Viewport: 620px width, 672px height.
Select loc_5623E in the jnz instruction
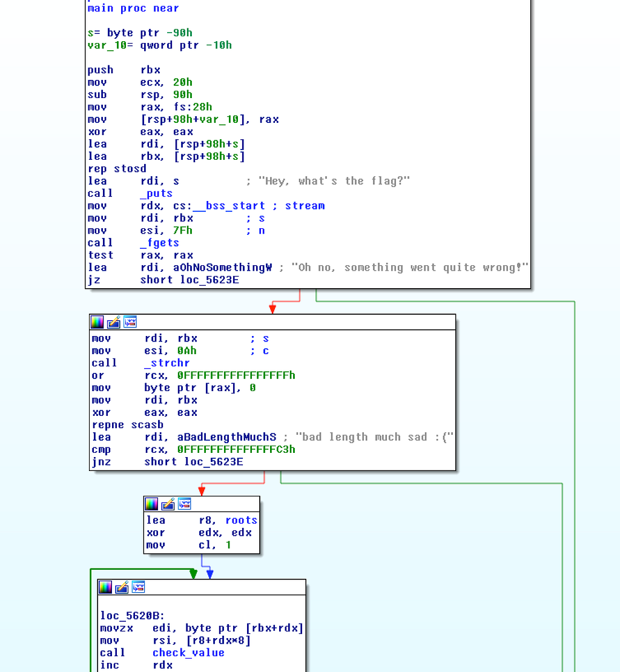tap(214, 462)
